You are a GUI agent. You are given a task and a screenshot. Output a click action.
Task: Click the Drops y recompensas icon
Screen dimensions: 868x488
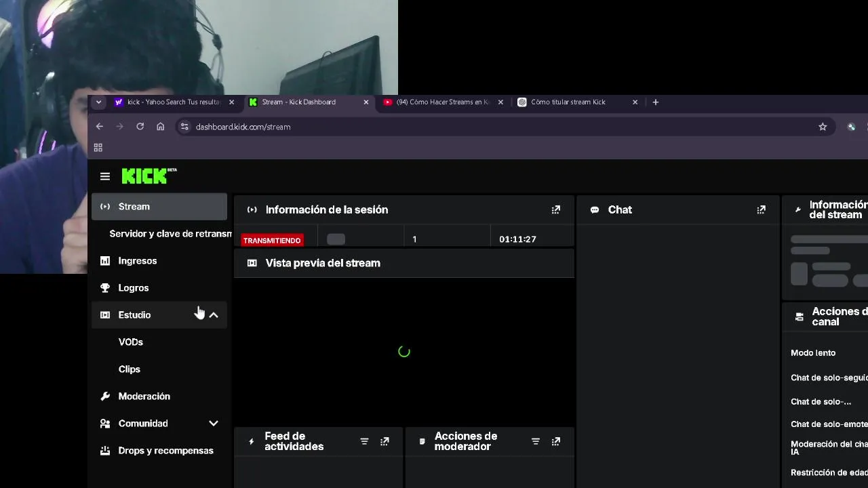coord(105,451)
